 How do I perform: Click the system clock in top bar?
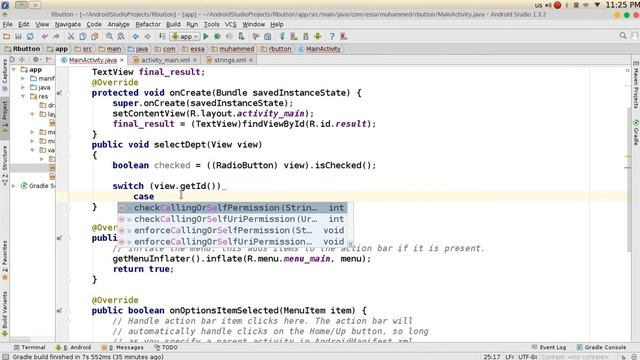click(622, 5)
